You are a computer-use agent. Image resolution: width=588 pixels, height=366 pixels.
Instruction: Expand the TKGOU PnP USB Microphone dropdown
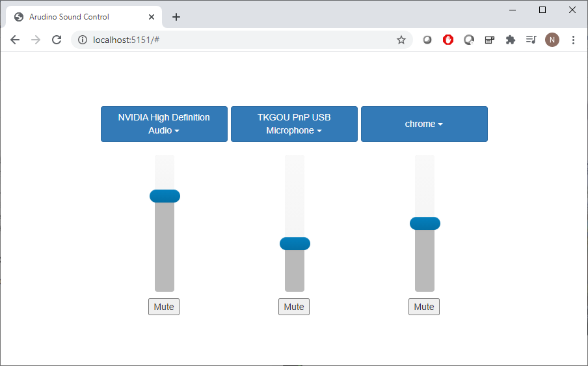coord(294,124)
